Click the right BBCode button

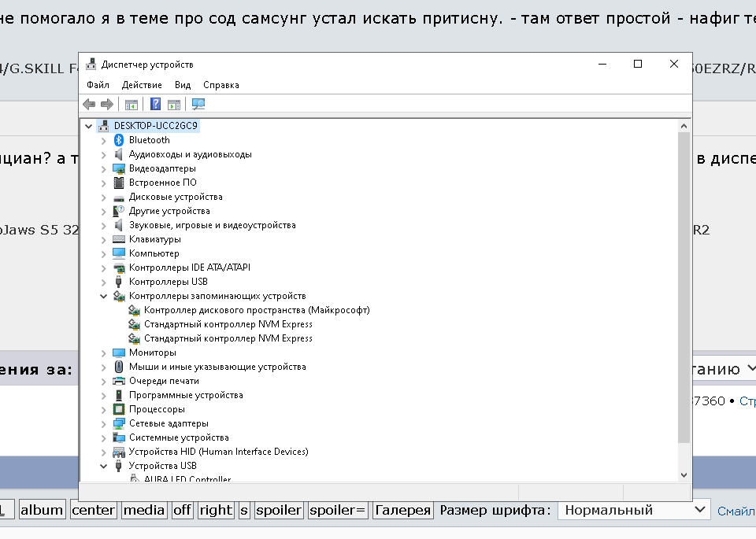click(x=216, y=510)
